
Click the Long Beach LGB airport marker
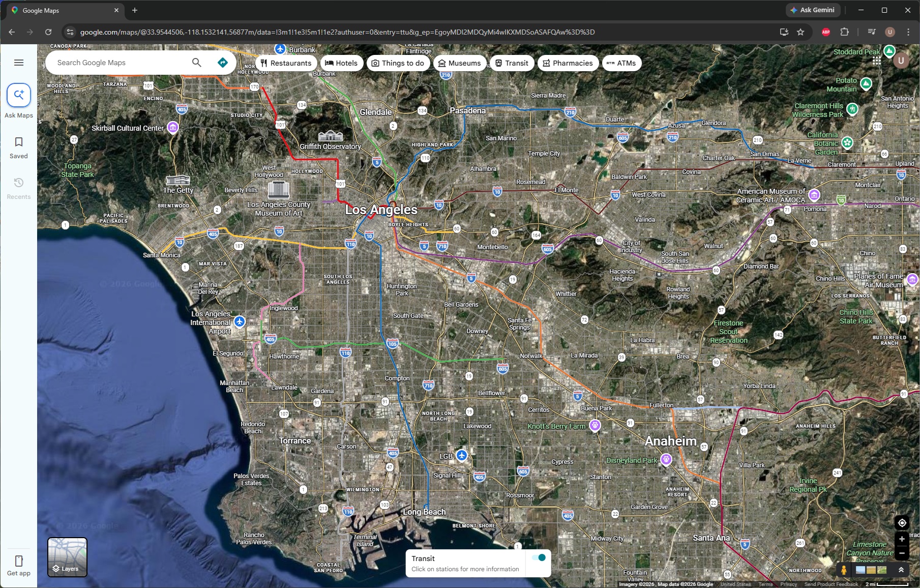tap(461, 455)
